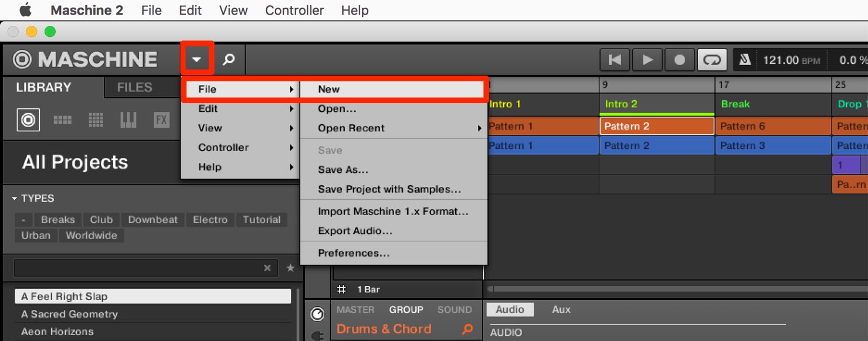The height and width of the screenshot is (341, 868).
Task: Click the browser search magnifier icon
Action: pyautogui.click(x=229, y=59)
